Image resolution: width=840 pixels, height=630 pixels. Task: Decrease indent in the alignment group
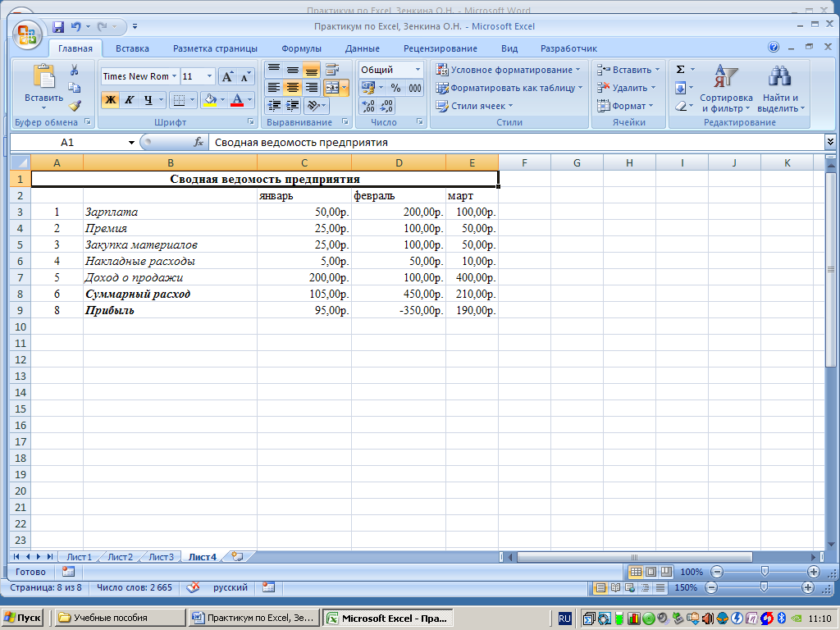click(x=274, y=106)
